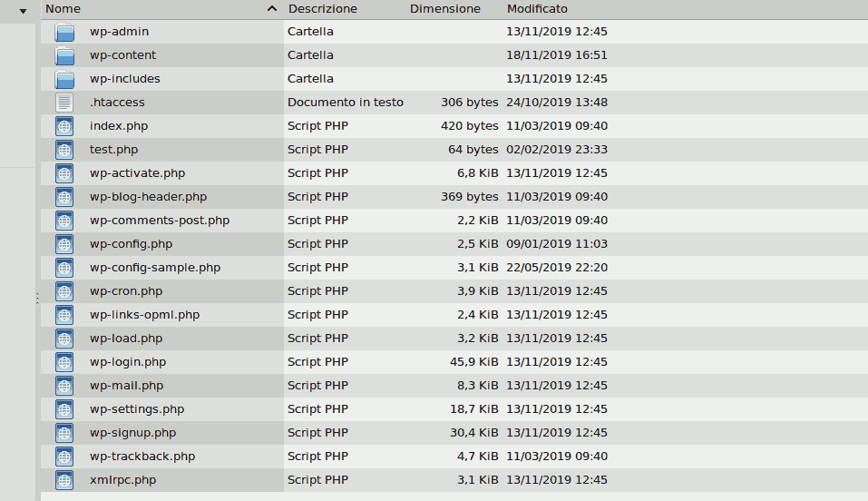
Task: Select the wp-config-sample.php file name
Action: click(x=155, y=267)
